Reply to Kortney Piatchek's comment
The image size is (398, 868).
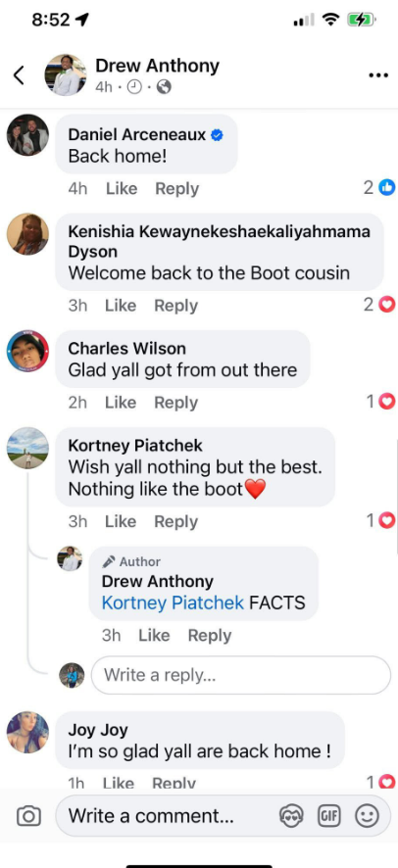click(176, 521)
